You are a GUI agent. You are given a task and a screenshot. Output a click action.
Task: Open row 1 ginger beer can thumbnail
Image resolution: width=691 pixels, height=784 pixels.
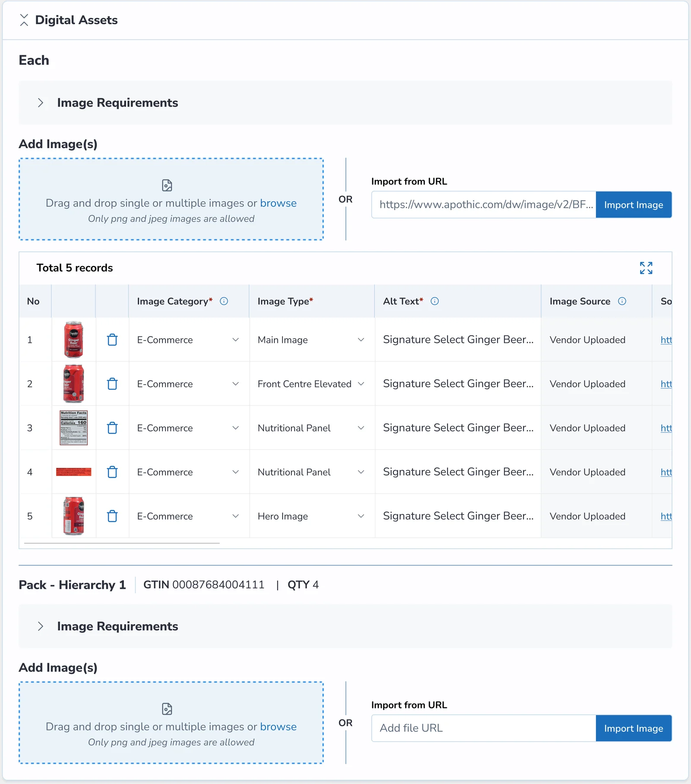[73, 340]
